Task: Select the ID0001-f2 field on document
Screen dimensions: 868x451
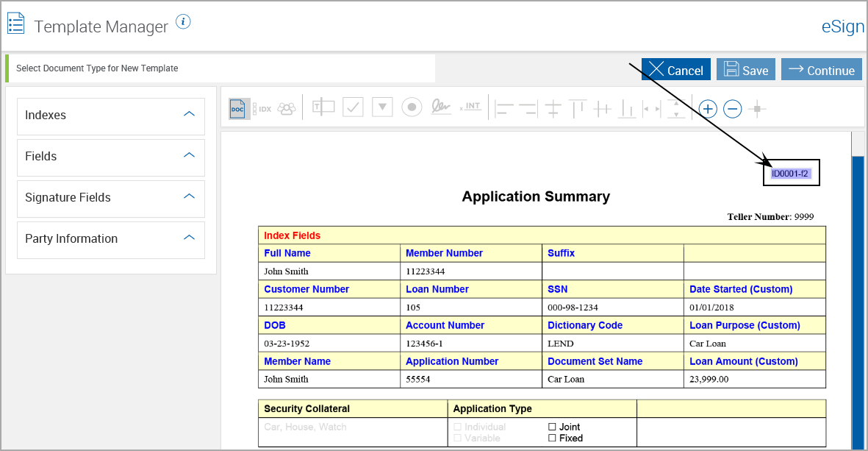Action: [x=791, y=174]
